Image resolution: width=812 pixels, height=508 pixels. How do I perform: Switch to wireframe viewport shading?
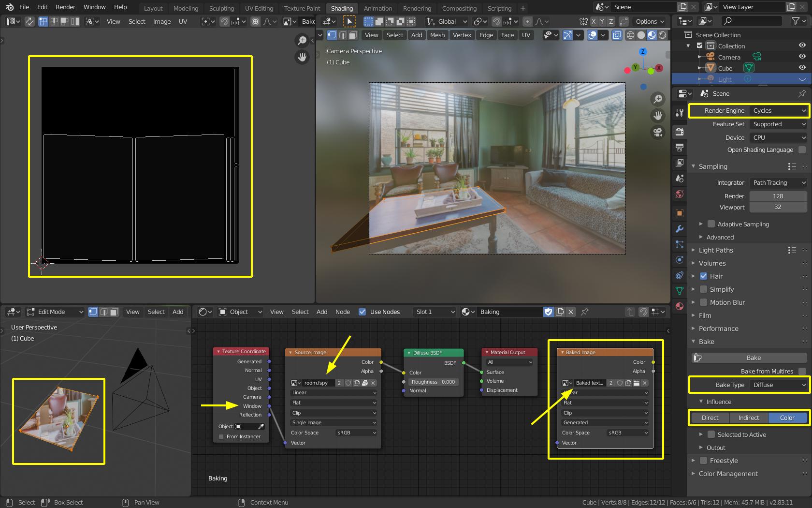click(630, 35)
